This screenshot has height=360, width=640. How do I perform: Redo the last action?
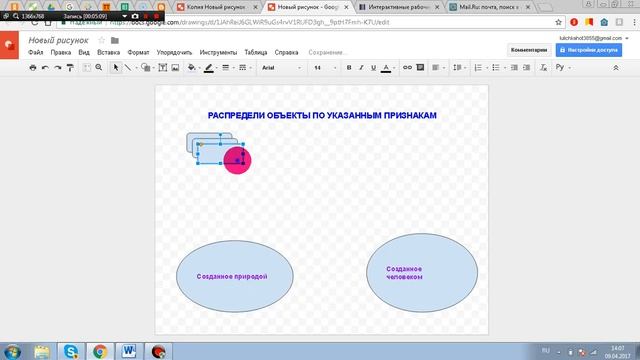click(58, 68)
